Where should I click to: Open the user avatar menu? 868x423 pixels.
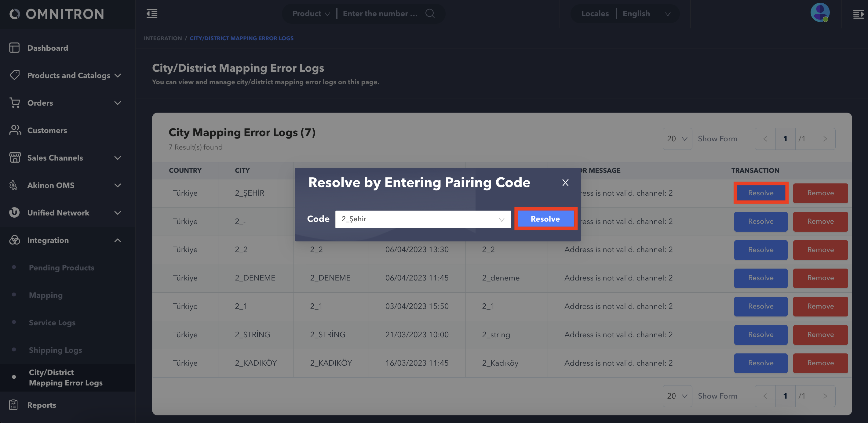819,13
